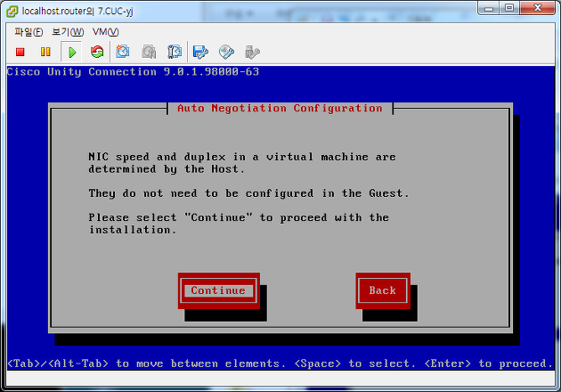Click the line 'determined by the Host.'
561x392 pixels.
[x=167, y=169]
